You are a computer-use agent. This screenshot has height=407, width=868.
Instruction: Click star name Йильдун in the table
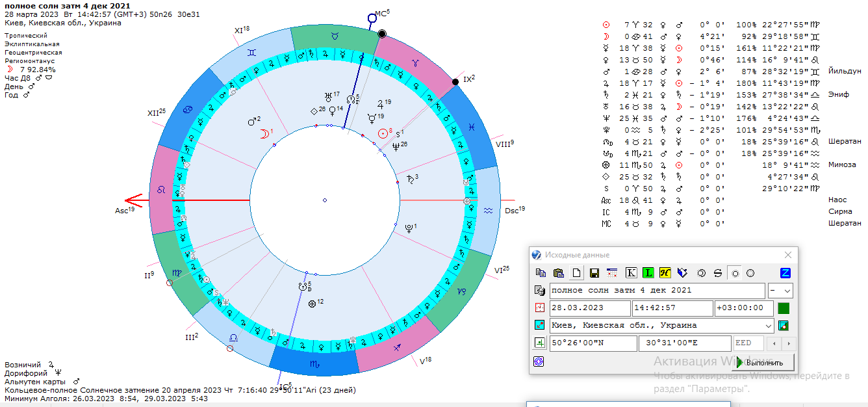[x=845, y=71]
